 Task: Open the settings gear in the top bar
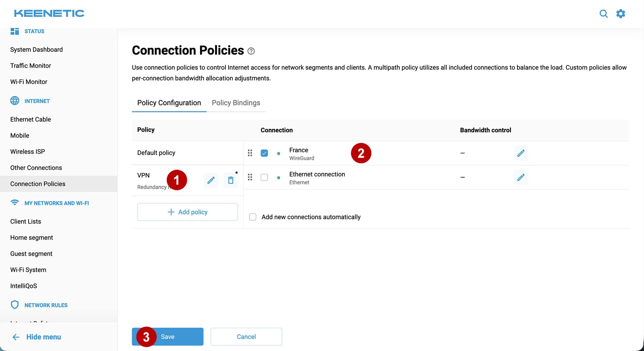(621, 14)
